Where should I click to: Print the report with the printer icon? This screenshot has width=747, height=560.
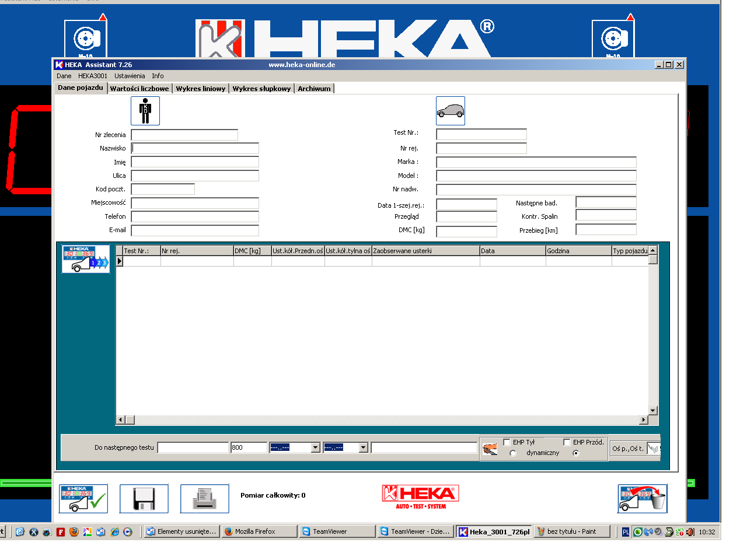point(205,499)
